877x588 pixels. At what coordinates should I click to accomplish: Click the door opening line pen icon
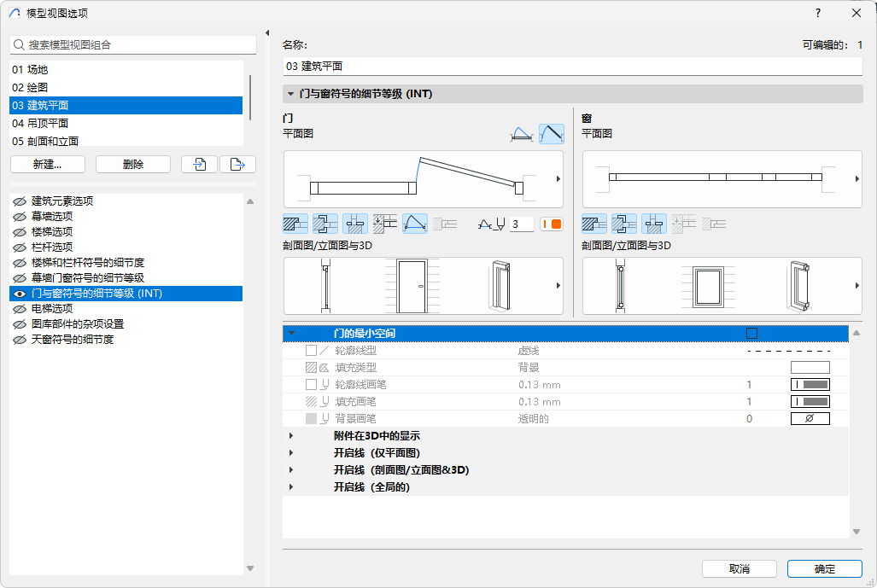coord(492,224)
